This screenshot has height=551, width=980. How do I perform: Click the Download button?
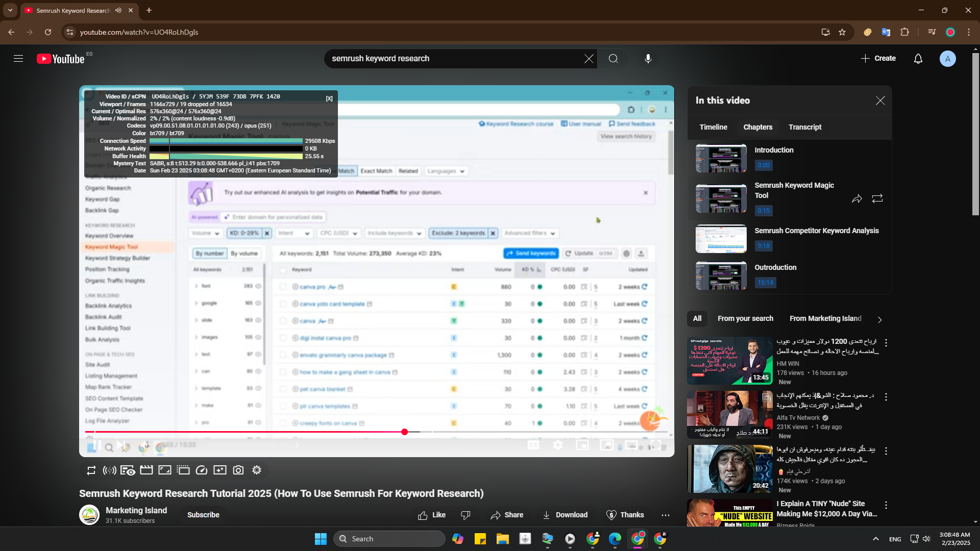pos(565,515)
